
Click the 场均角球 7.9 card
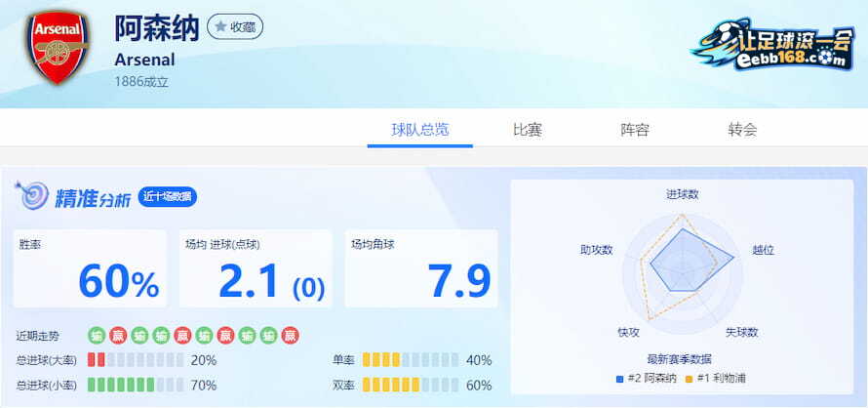coord(421,268)
